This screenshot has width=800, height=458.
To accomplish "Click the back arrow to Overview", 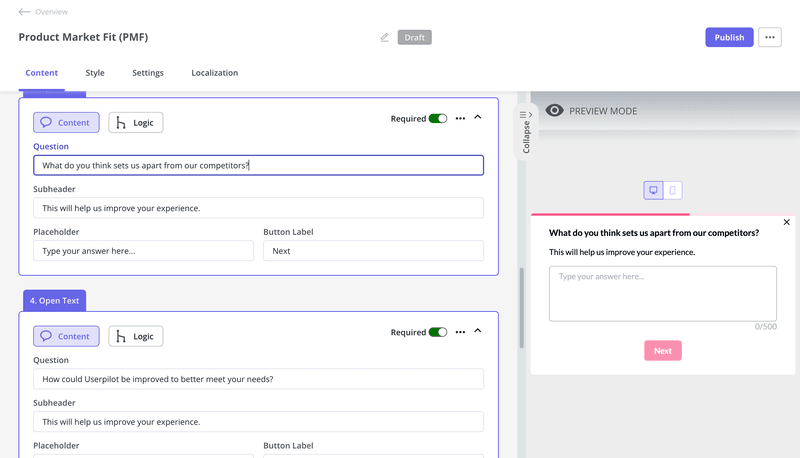I will coord(24,12).
